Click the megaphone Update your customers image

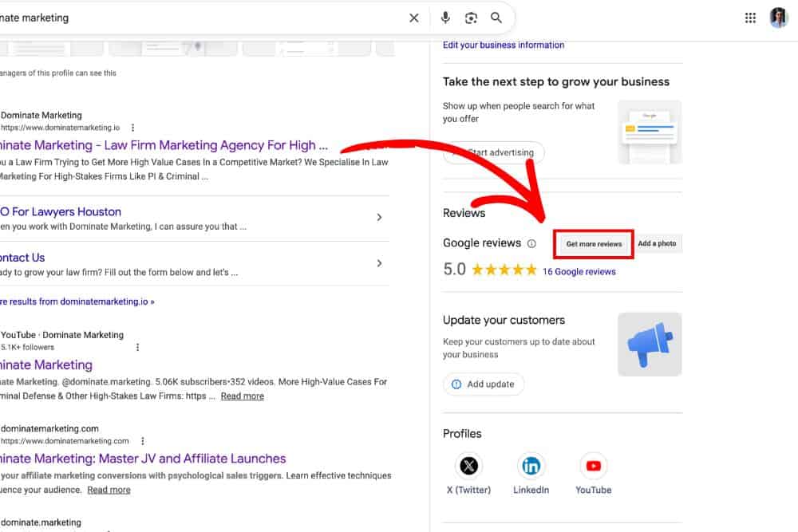coord(650,345)
